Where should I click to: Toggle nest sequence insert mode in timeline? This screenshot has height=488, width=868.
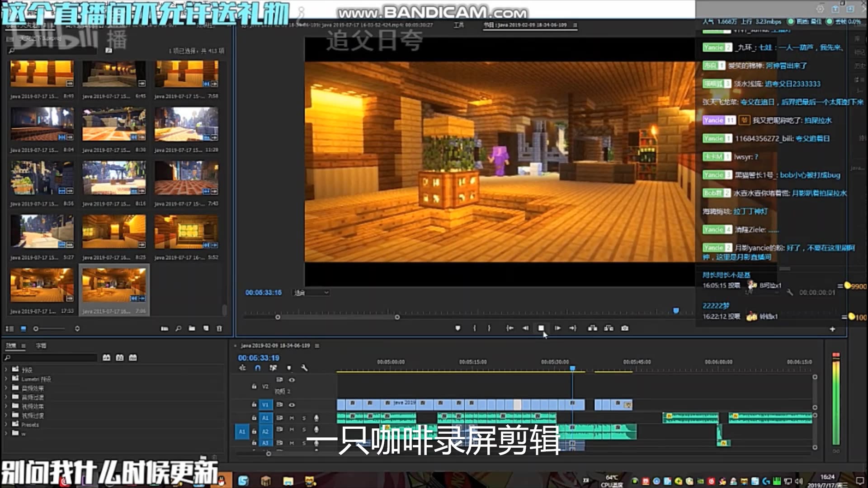pyautogui.click(x=242, y=368)
